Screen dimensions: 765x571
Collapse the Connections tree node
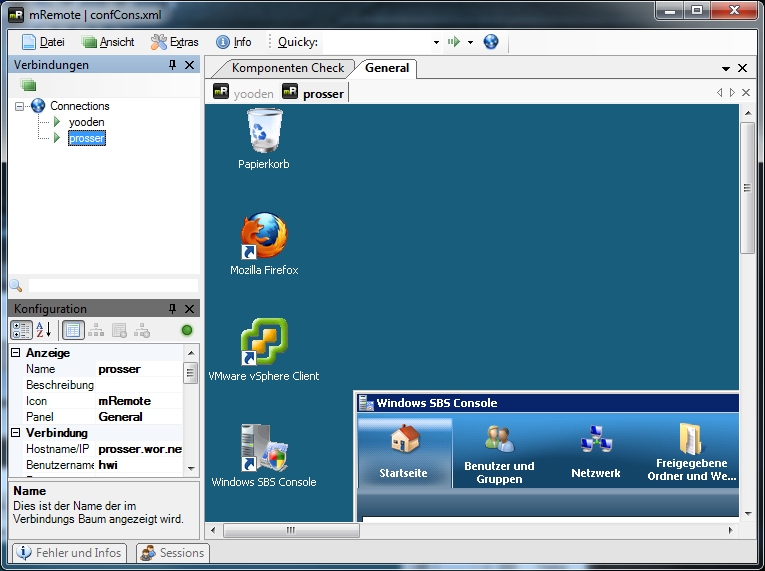point(19,106)
